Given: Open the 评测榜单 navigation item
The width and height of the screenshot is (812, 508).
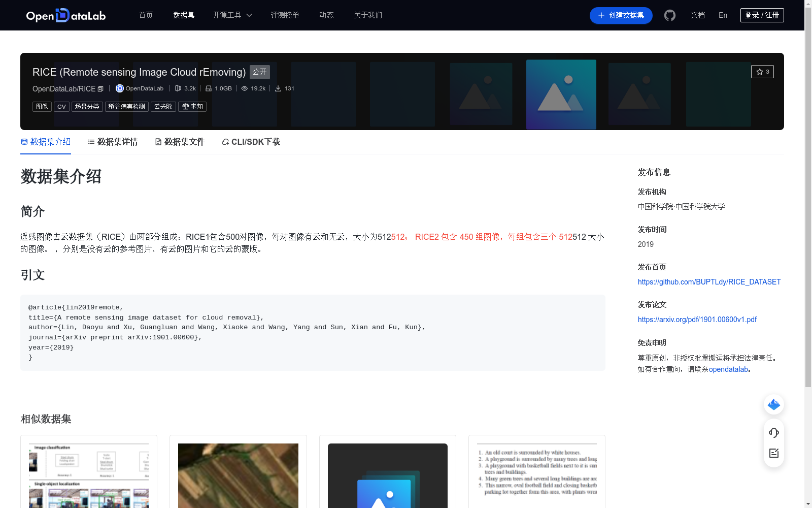Looking at the screenshot, I should click(x=285, y=15).
